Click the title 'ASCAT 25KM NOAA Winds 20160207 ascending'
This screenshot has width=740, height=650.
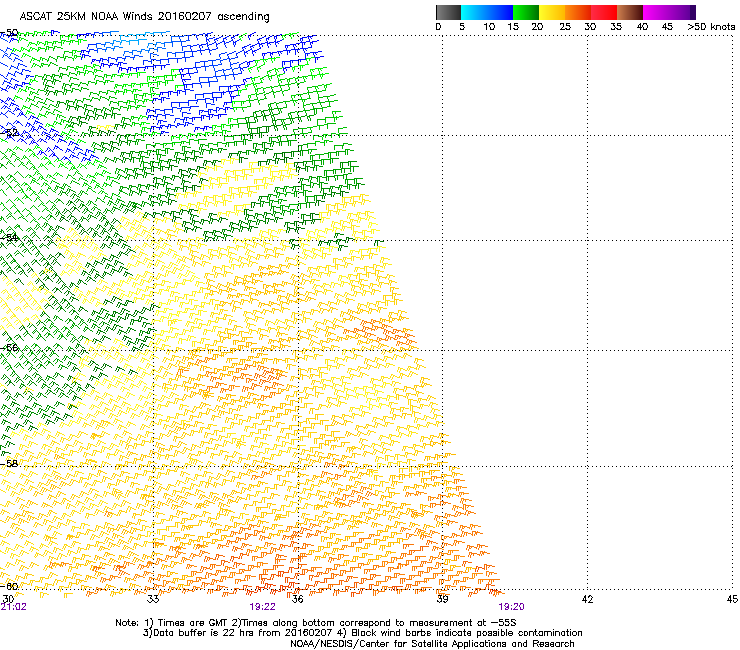click(x=144, y=17)
